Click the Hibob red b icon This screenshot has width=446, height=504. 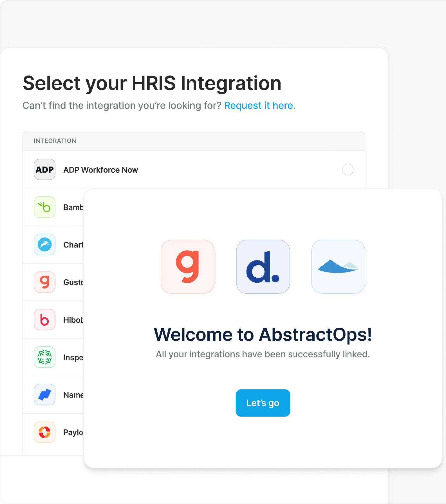click(44, 320)
